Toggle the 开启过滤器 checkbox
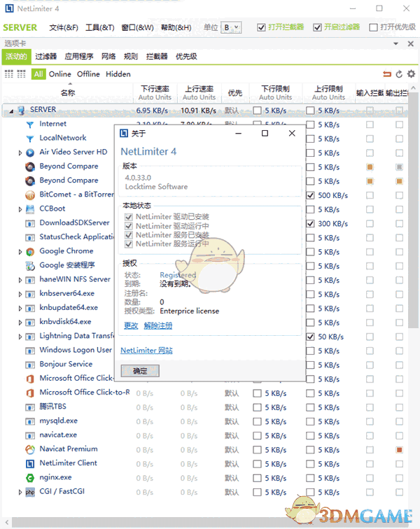The height and width of the screenshot is (529, 420). (317, 27)
